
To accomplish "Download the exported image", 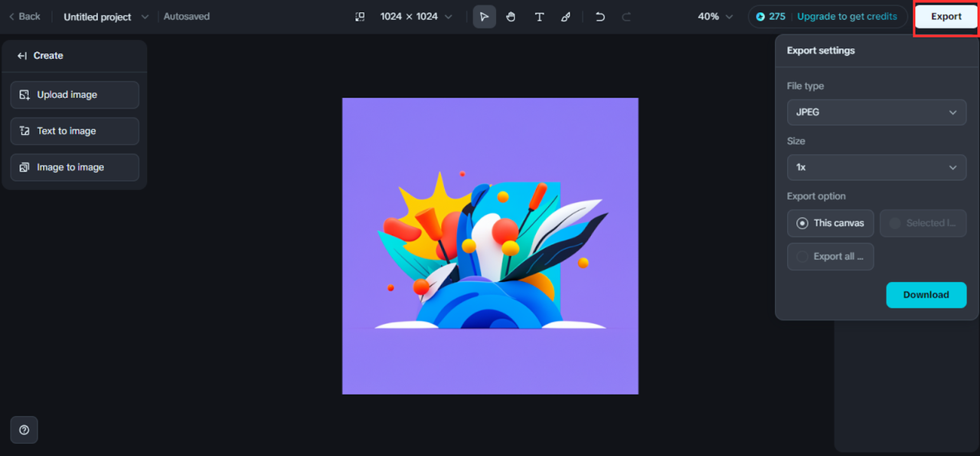I will click(926, 295).
